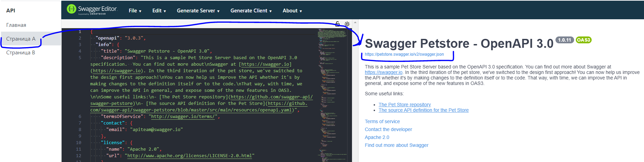This screenshot has height=162, width=644.
Task: Click line number 6 in the gutter
Action: pos(80,117)
